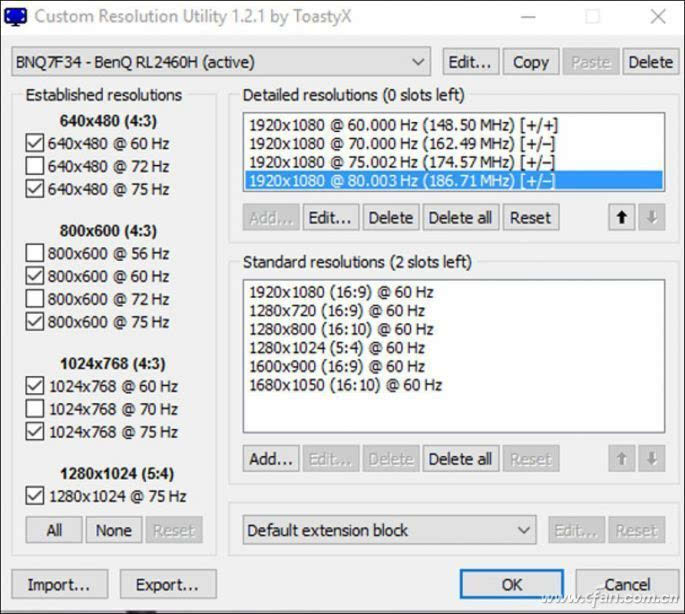685x614 pixels.
Task: Click Edit beside extension block dropdown
Action: pyautogui.click(x=577, y=530)
